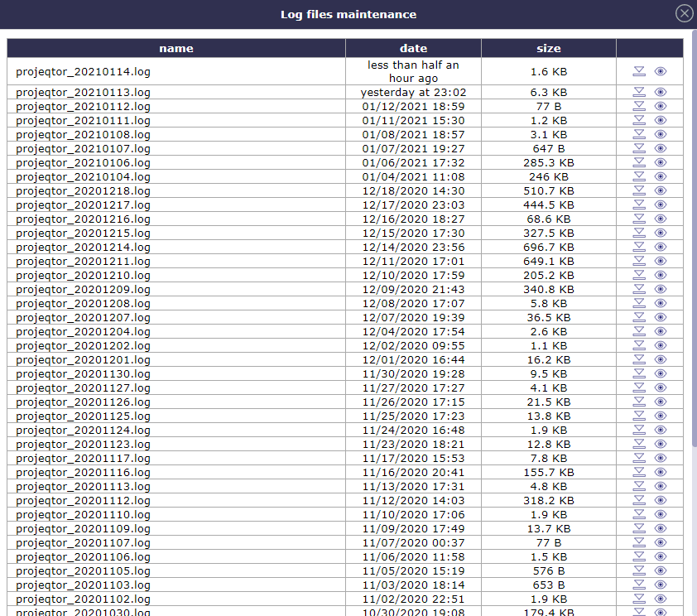Download the projeqtor_20210111.log file
The image size is (697, 616).
click(x=639, y=120)
